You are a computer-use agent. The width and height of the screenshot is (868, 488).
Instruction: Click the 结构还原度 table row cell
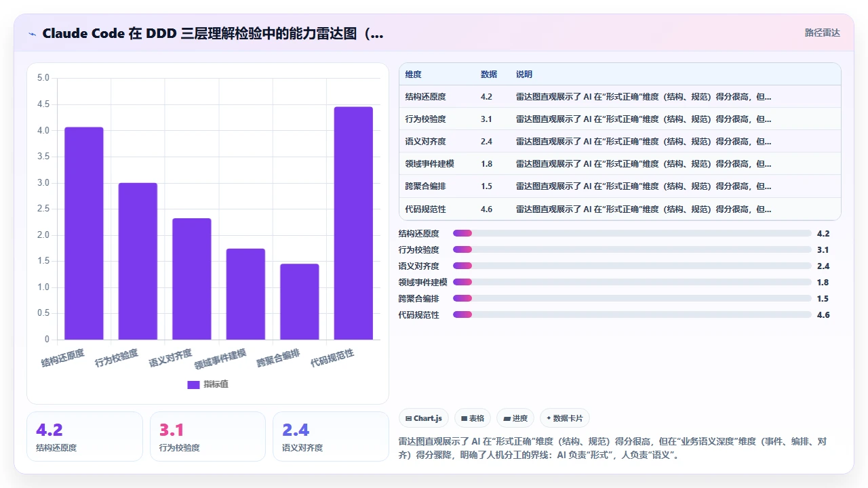[425, 97]
